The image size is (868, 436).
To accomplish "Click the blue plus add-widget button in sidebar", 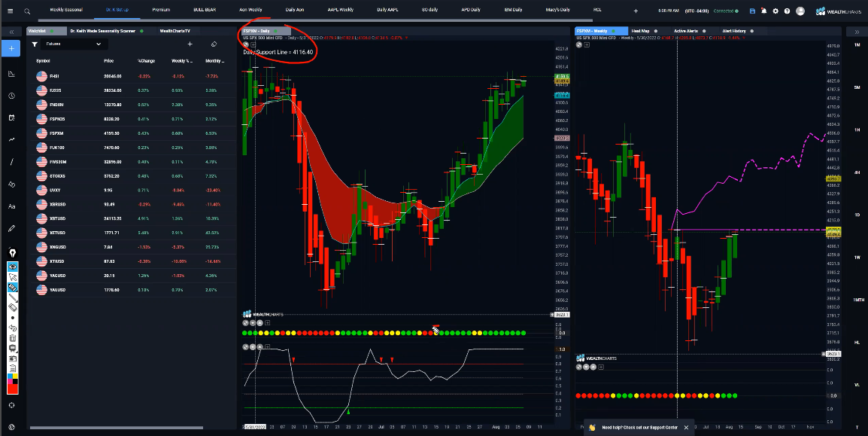I will point(11,49).
